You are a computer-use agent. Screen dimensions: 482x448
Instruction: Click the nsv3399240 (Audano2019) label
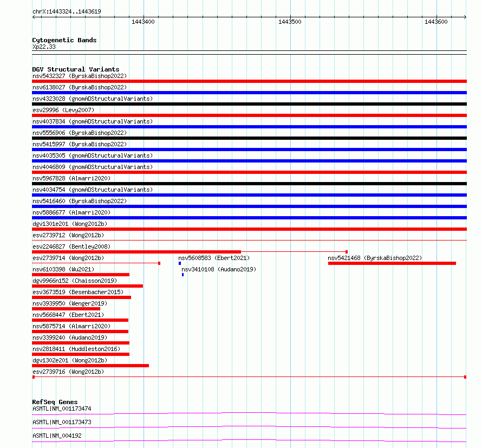click(x=70, y=337)
